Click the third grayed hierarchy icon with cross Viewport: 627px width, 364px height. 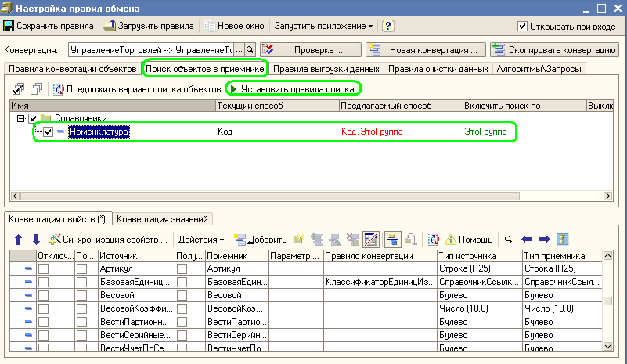click(353, 240)
